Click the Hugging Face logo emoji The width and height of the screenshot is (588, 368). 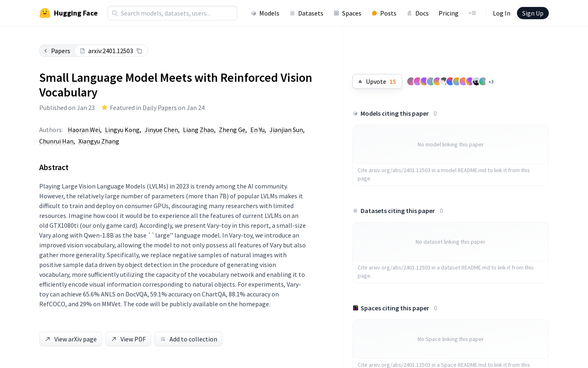45,13
